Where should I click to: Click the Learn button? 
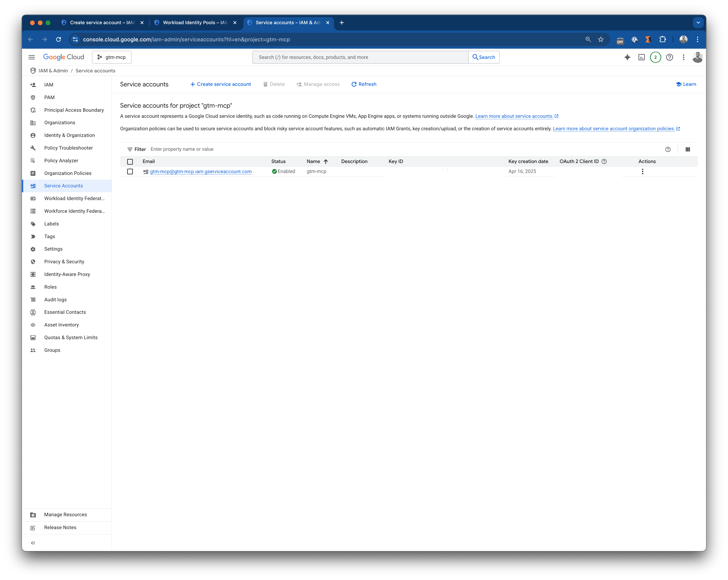tap(686, 84)
